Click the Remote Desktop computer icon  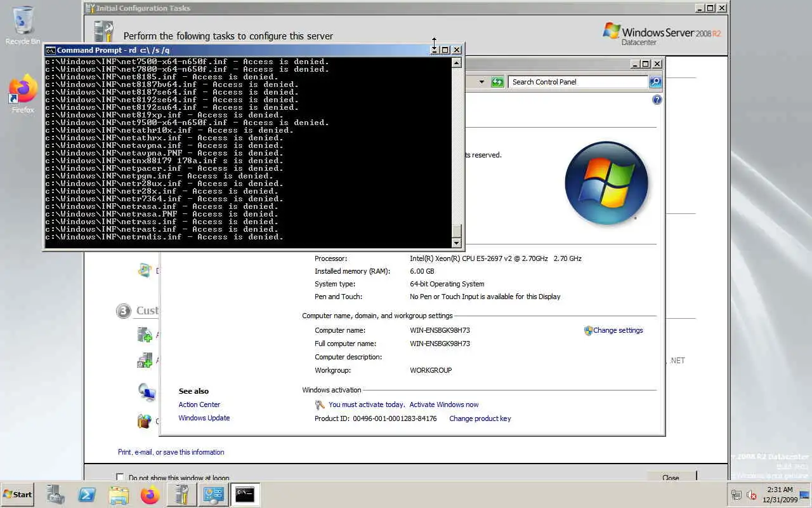click(x=147, y=392)
